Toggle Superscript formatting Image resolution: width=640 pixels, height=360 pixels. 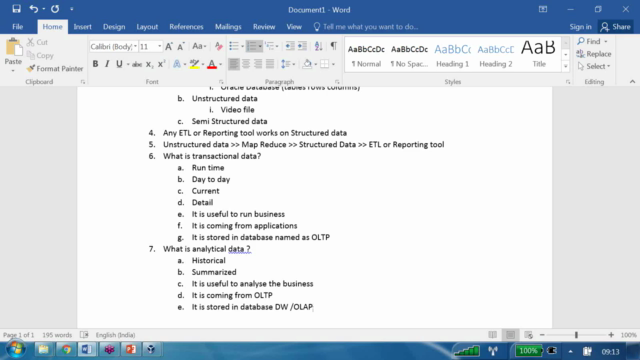(162, 64)
